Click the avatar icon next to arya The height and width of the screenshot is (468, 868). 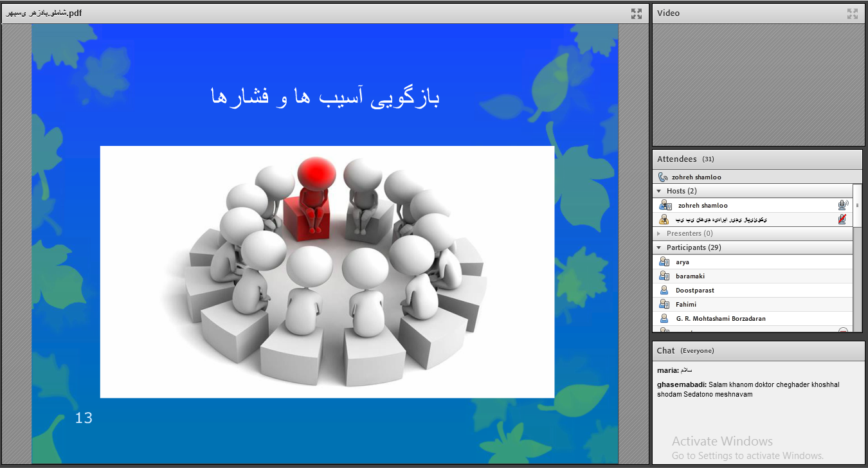click(665, 262)
